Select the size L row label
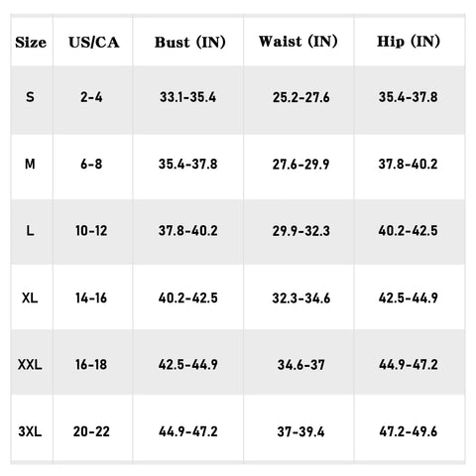476x476 pixels. [x=30, y=230]
